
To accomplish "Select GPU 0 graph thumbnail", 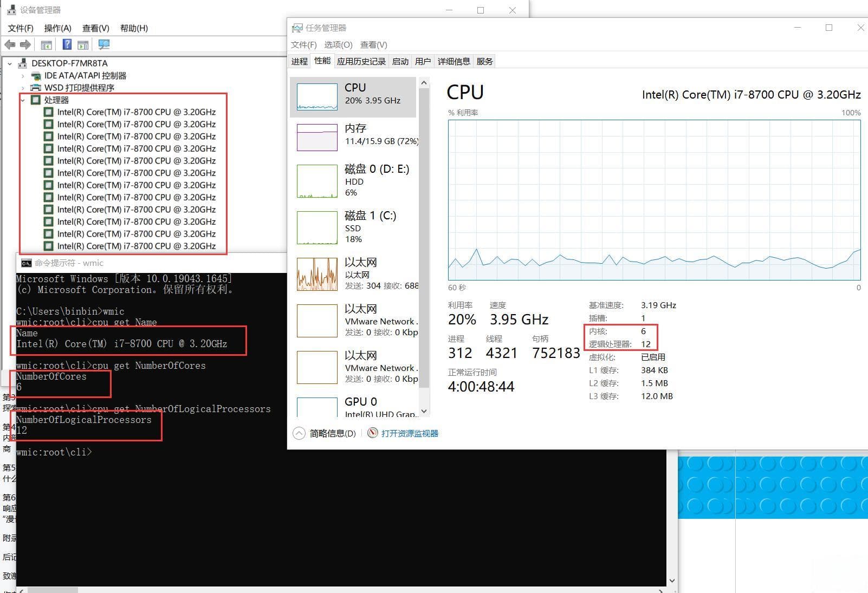I will click(x=317, y=407).
